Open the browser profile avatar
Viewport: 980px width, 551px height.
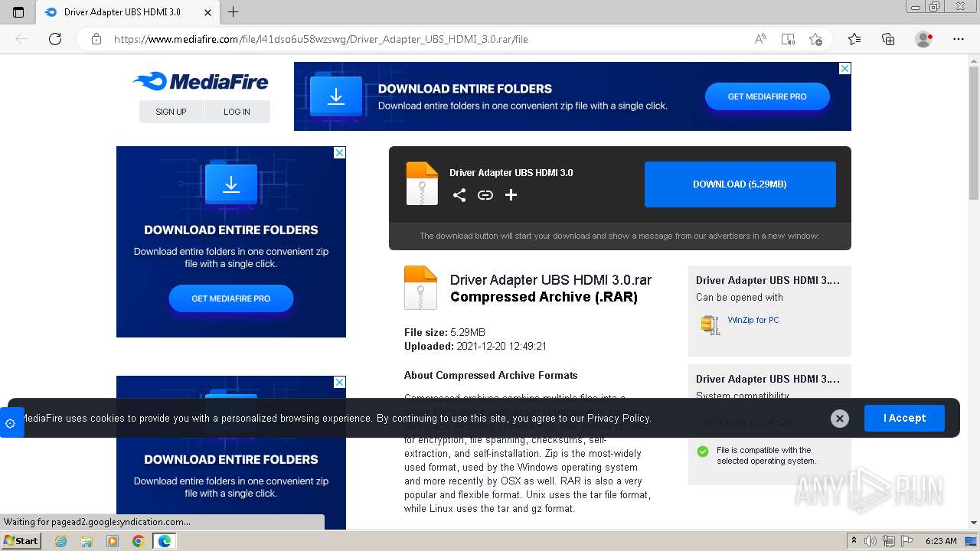click(x=923, y=39)
